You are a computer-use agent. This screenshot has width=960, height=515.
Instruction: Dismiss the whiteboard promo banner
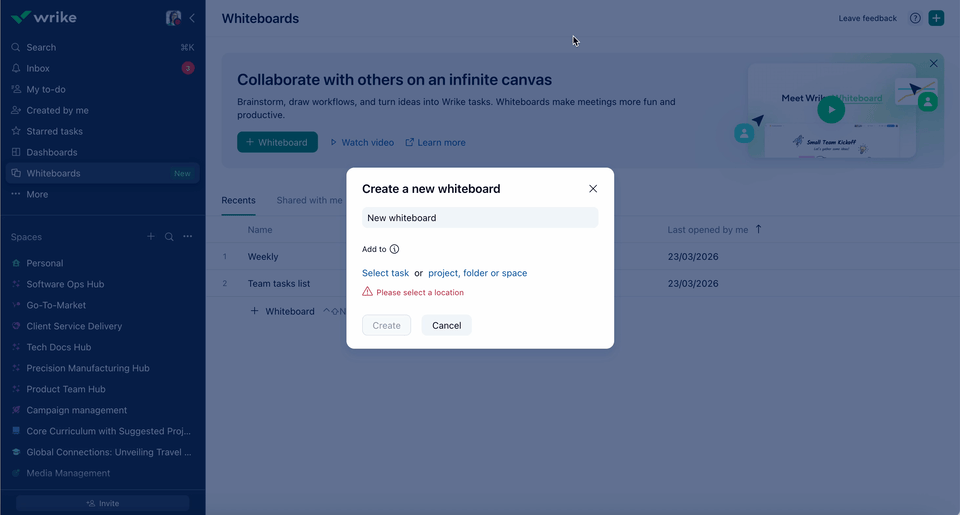[x=933, y=64]
